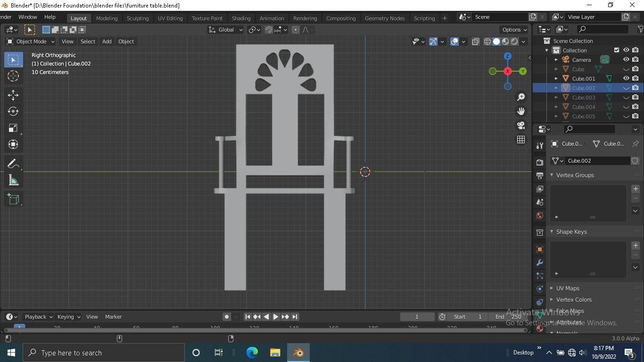Add a new vertex group
The width and height of the screenshot is (644, 362).
click(636, 189)
